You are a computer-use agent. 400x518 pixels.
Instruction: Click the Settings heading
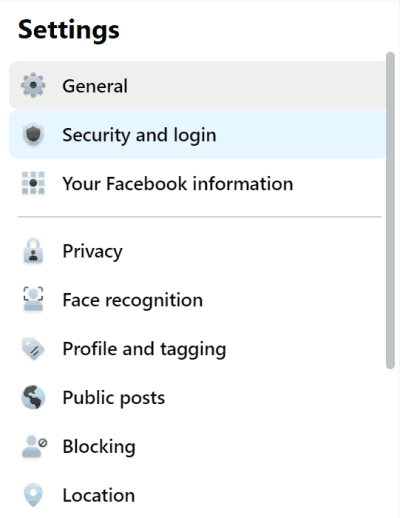pos(69,30)
